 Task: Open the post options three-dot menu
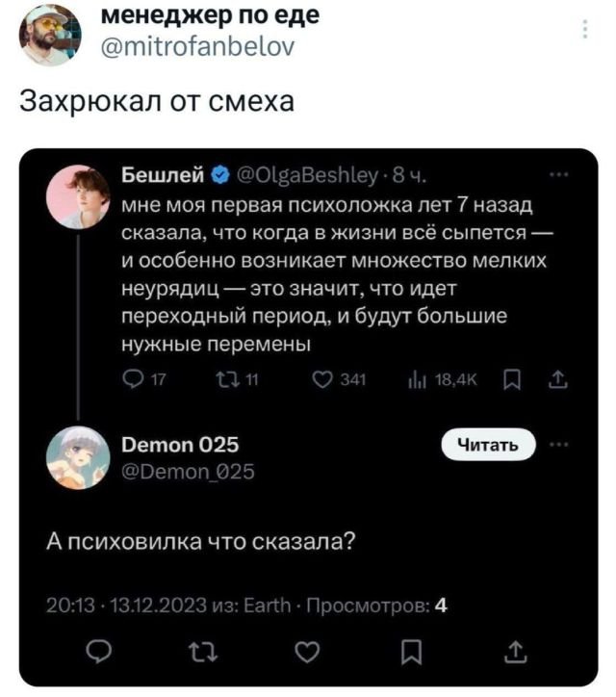(585, 30)
